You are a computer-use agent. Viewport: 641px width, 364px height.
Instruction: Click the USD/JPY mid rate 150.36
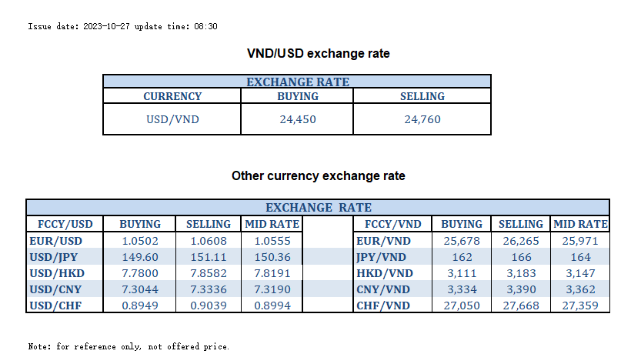tap(272, 257)
